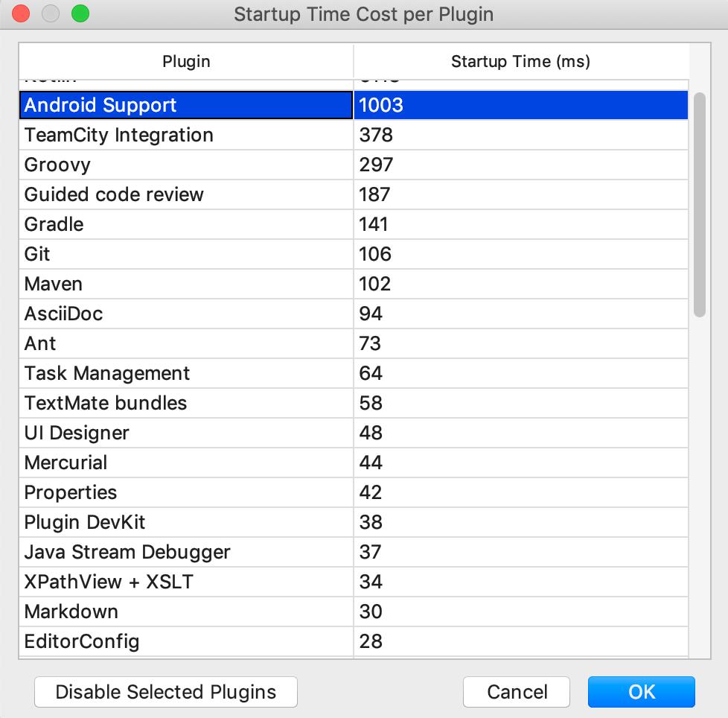This screenshot has width=728, height=718.
Task: Click the 94 startup time cell
Action: pyautogui.click(x=521, y=314)
